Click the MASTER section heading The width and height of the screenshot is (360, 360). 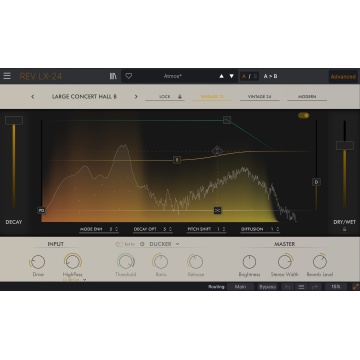pyautogui.click(x=284, y=244)
